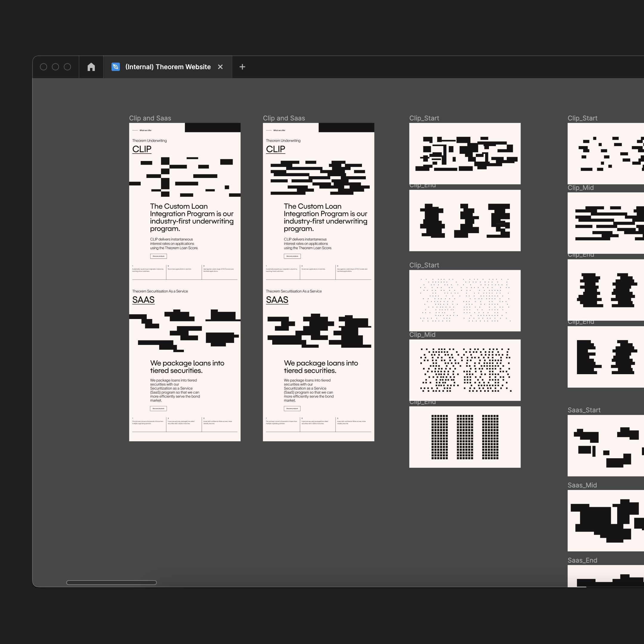The image size is (644, 644).
Task: Click 'Theorem Underwriting' text in the first frame
Action: (x=149, y=141)
